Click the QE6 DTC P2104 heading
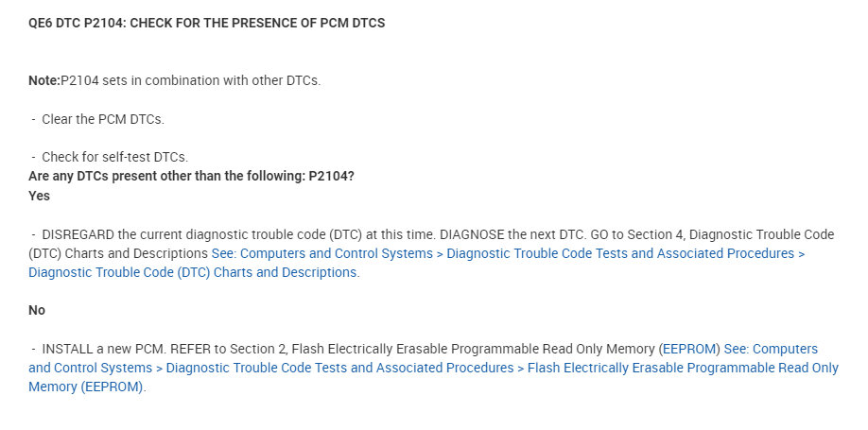This screenshot has width=868, height=430. (x=206, y=23)
